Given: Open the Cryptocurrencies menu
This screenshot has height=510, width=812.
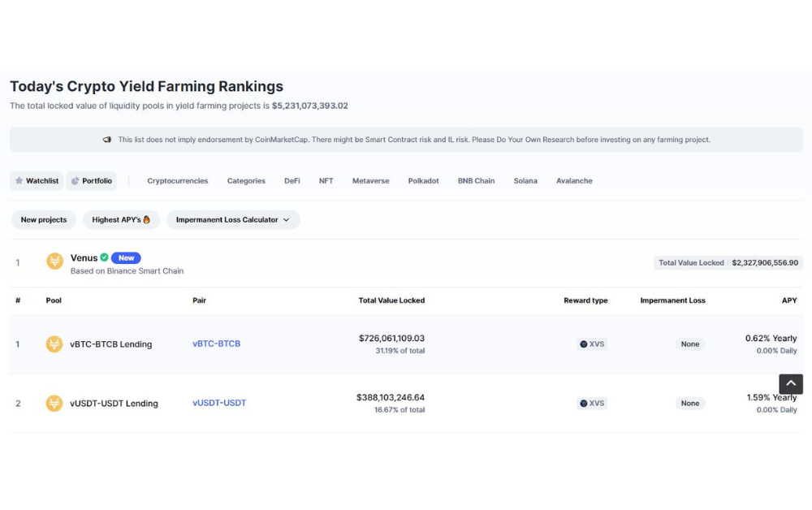Looking at the screenshot, I should pos(178,181).
